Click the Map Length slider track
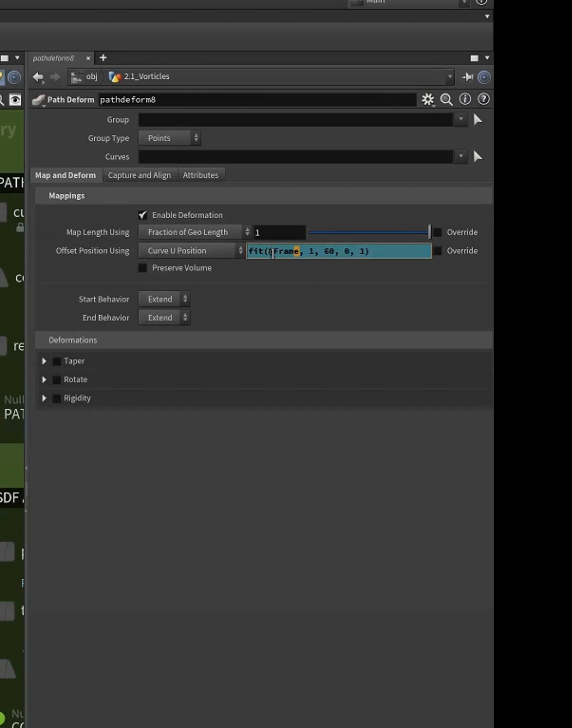This screenshot has width=572, height=728. point(369,232)
